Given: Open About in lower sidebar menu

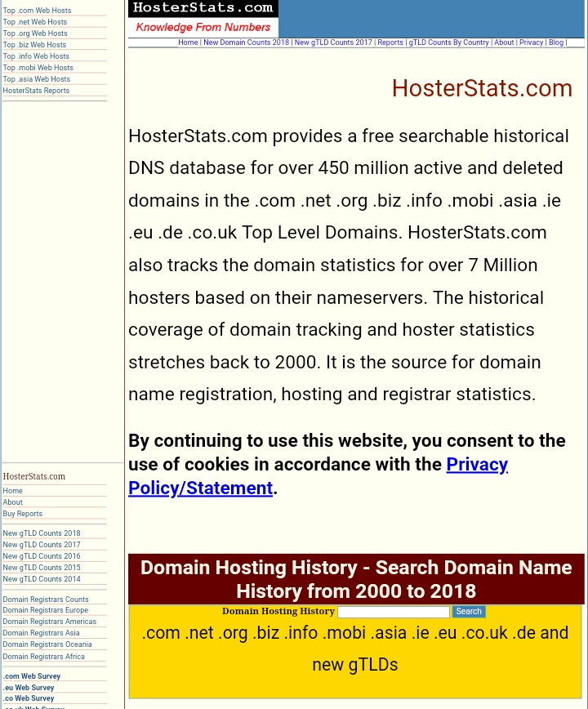Looking at the screenshot, I should [x=12, y=502].
